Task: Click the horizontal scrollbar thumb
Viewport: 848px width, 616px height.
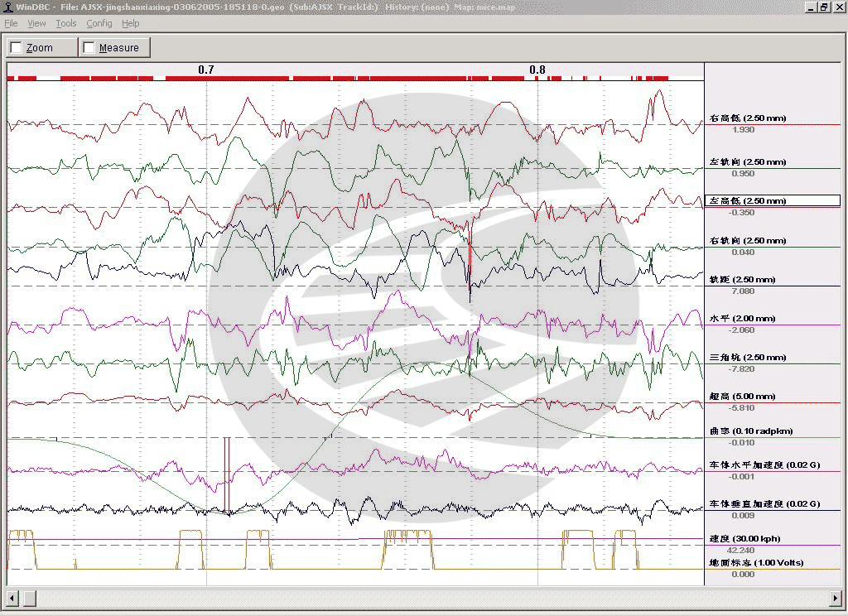Action: pos(29,598)
